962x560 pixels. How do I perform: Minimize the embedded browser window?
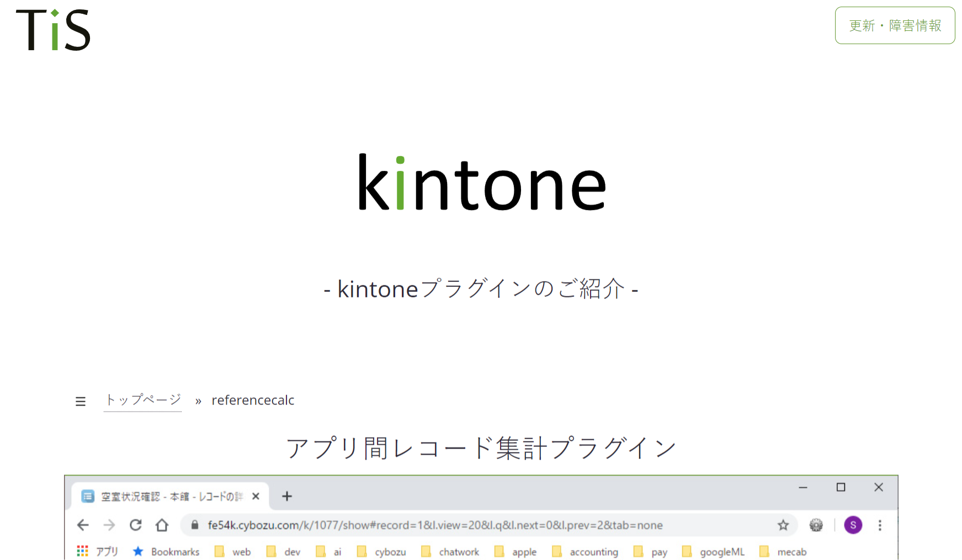(x=803, y=487)
